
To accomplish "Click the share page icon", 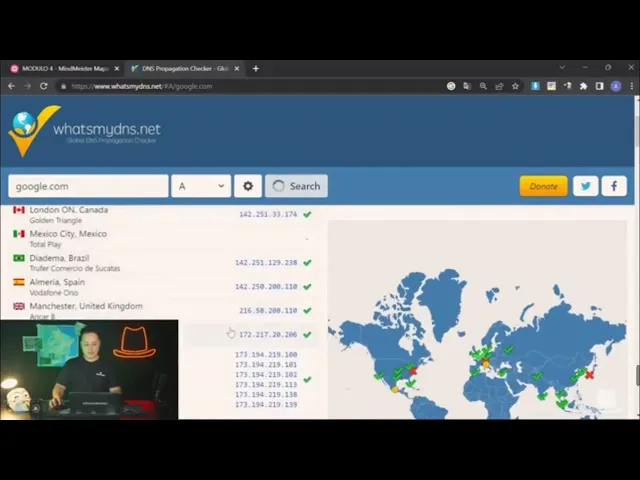I will tap(499, 86).
